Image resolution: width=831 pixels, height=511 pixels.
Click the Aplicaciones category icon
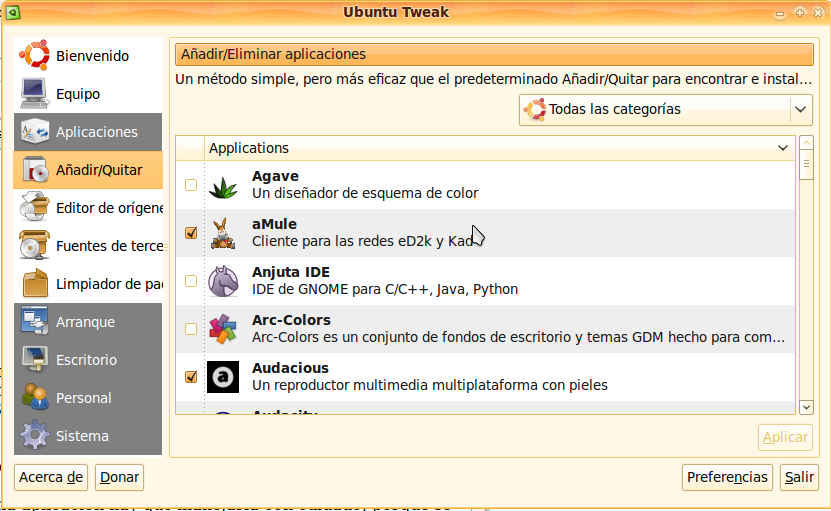(35, 131)
